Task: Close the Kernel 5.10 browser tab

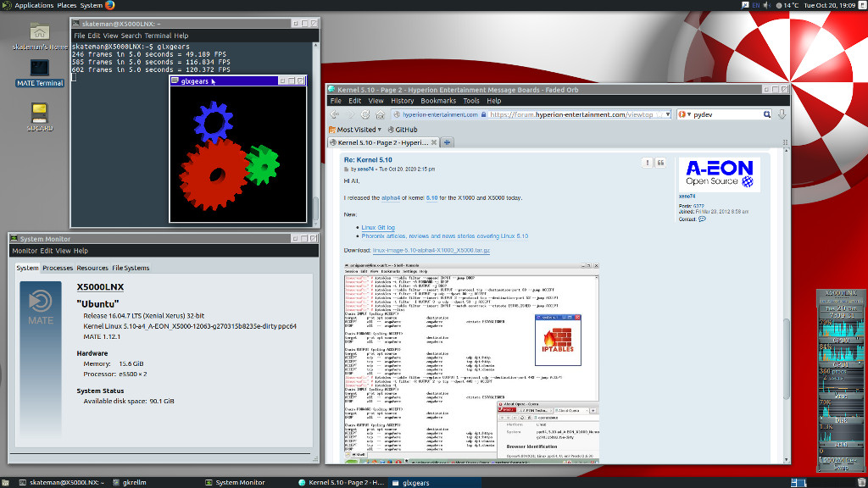Action: (x=434, y=142)
